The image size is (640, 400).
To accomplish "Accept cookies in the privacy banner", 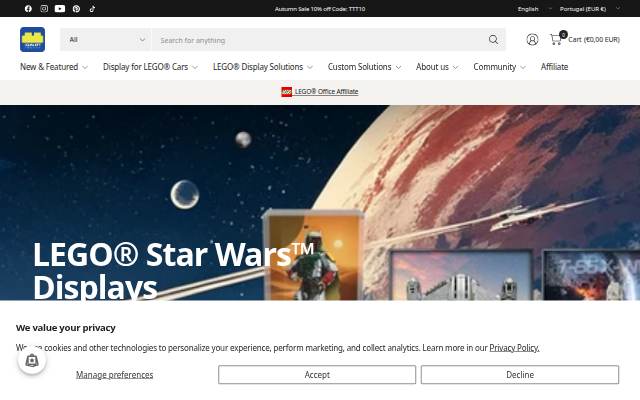I will tap(317, 375).
